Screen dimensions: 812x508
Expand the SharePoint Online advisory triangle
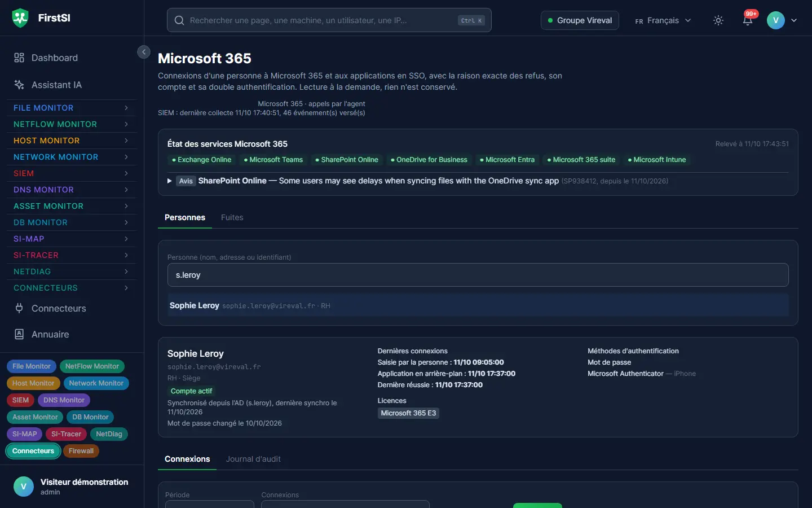pos(170,181)
